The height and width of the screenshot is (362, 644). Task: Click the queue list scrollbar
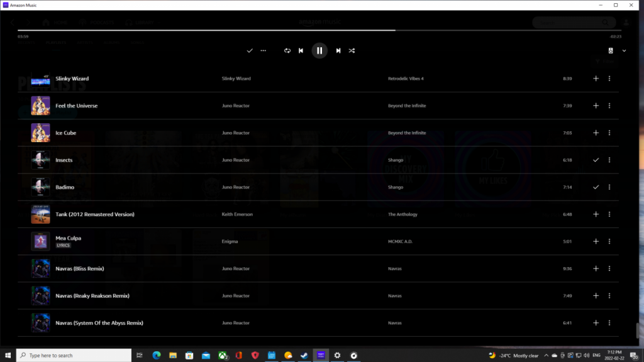(x=638, y=331)
